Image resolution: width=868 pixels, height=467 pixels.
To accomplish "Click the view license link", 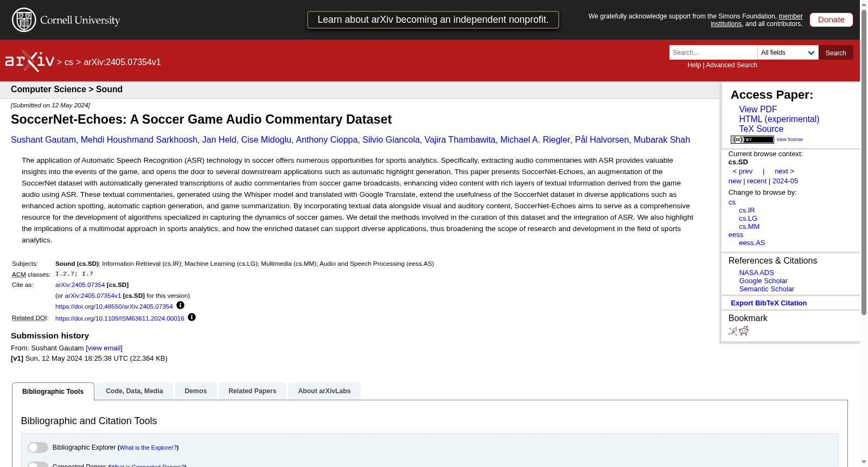I will [789, 139].
